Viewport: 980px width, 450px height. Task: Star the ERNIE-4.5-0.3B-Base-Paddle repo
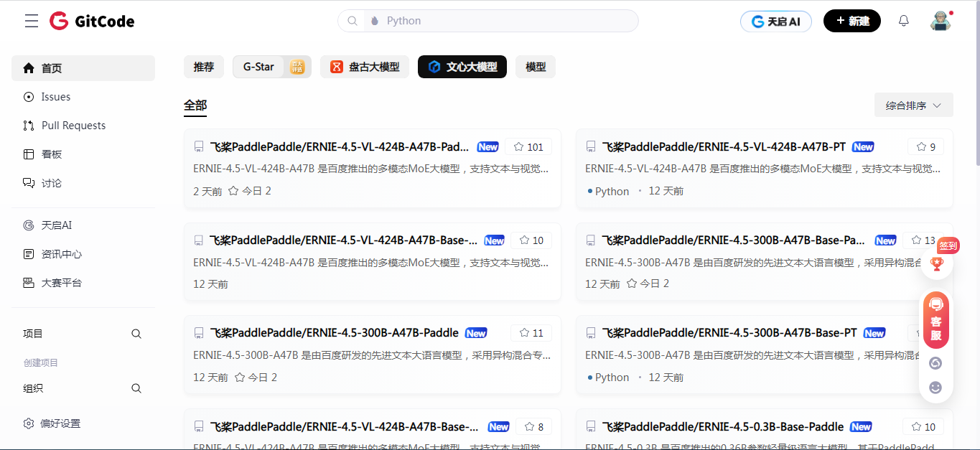pos(923,426)
